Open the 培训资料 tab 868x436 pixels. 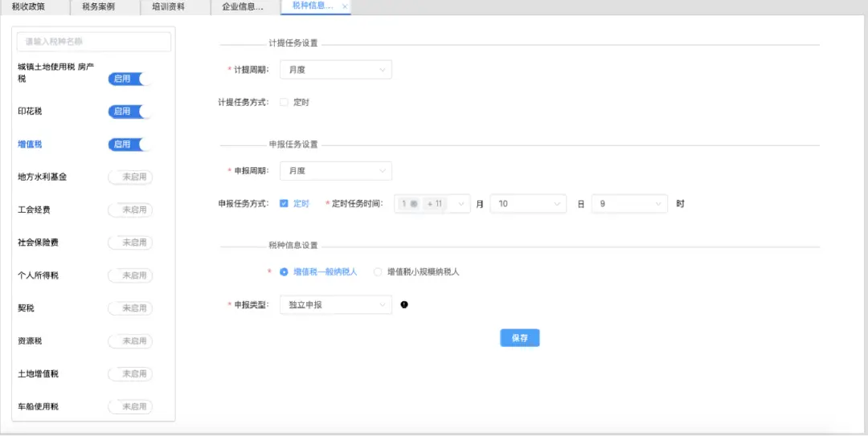[168, 6]
